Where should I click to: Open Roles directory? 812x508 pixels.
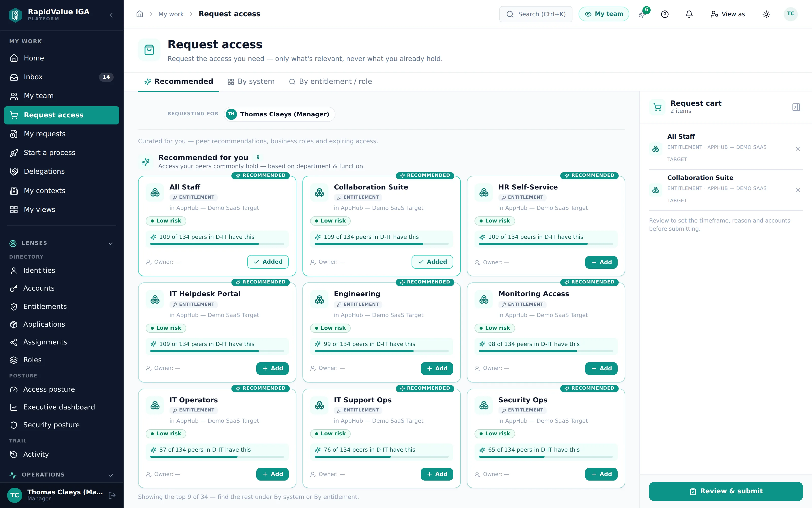(x=61, y=360)
